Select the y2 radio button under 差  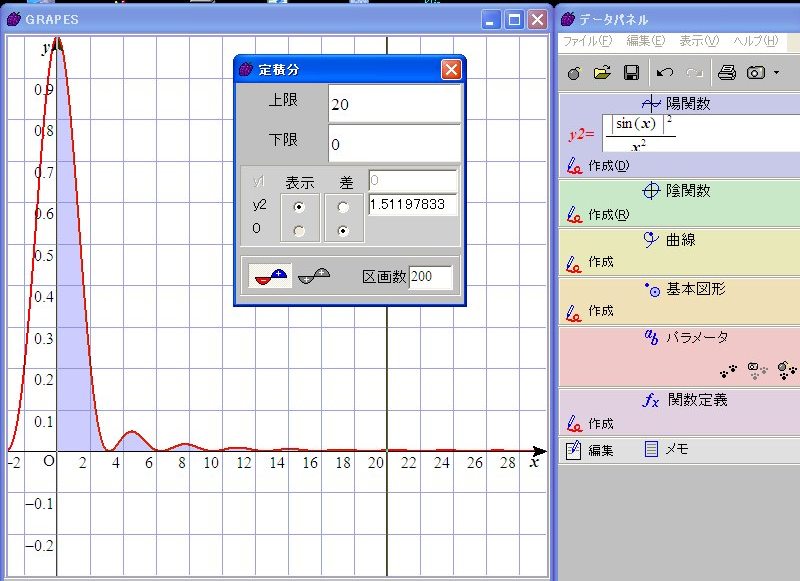click(x=344, y=206)
